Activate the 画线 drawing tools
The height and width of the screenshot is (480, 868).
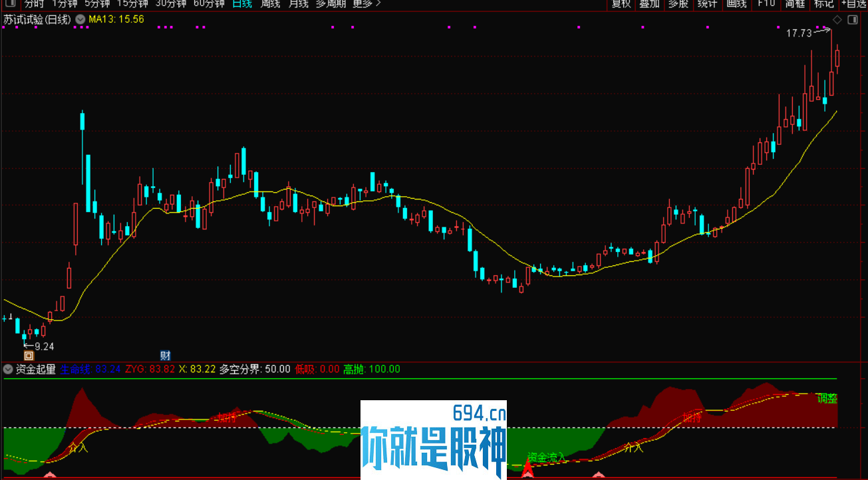(x=736, y=3)
